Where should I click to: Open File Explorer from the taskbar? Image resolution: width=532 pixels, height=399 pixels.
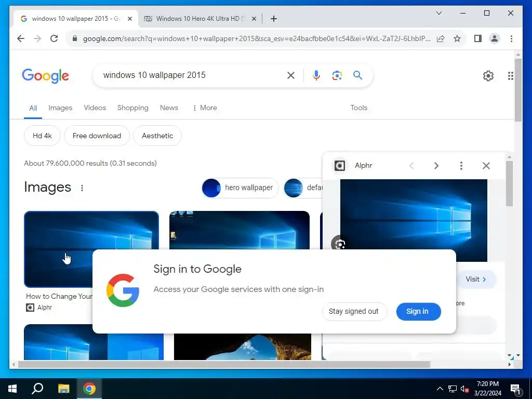(63, 389)
